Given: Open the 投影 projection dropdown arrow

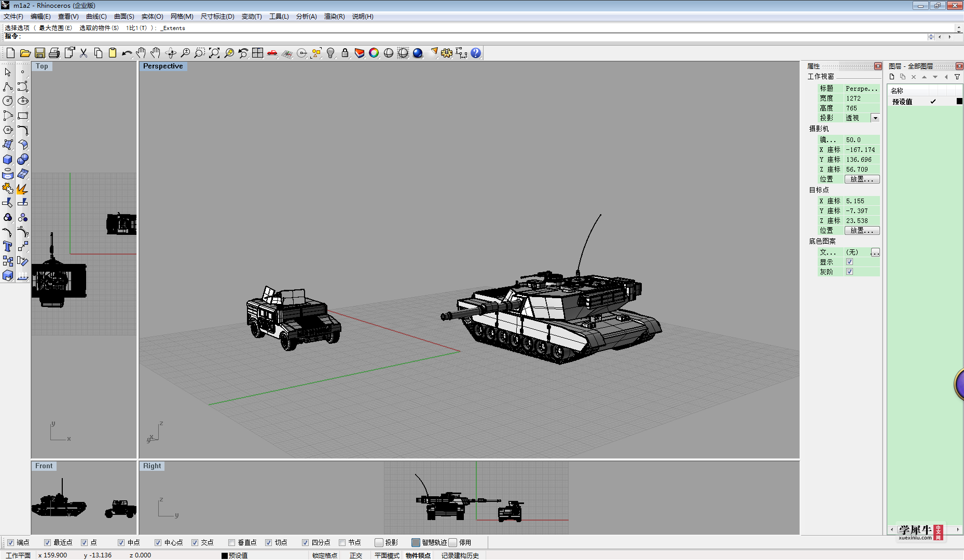Looking at the screenshot, I should point(875,118).
